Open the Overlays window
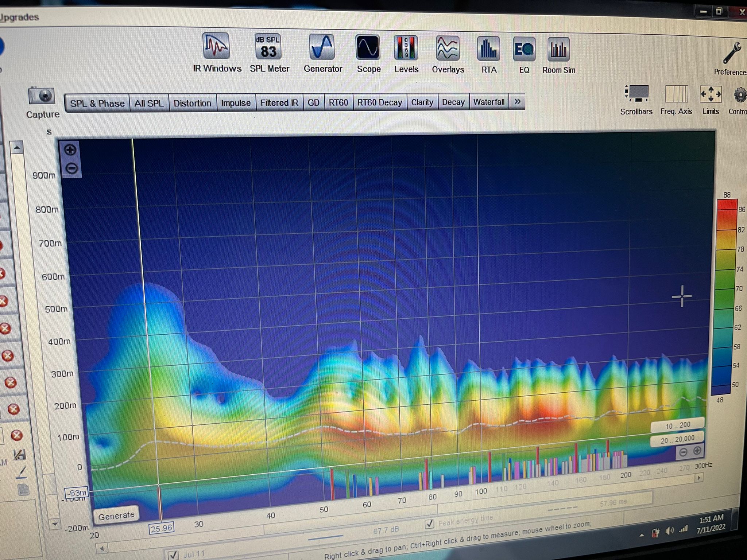This screenshot has width=747, height=560. click(x=448, y=49)
